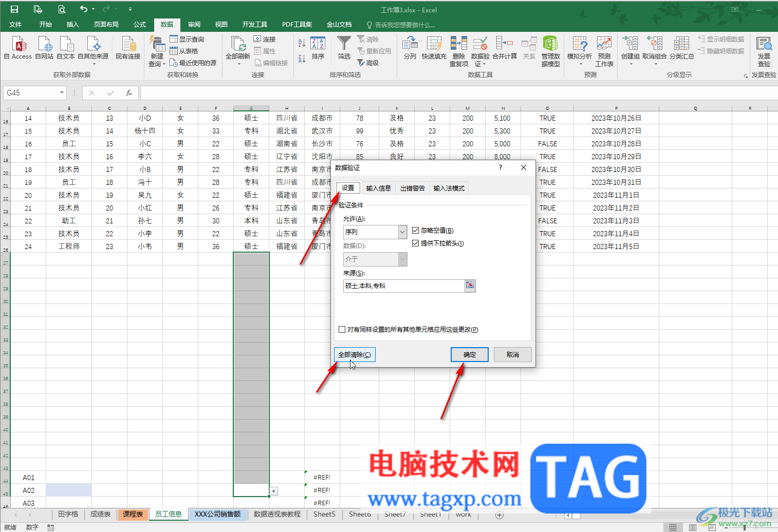This screenshot has width=778, height=532.
Task: Open the 成绩表 sheet tab
Action: [100, 515]
